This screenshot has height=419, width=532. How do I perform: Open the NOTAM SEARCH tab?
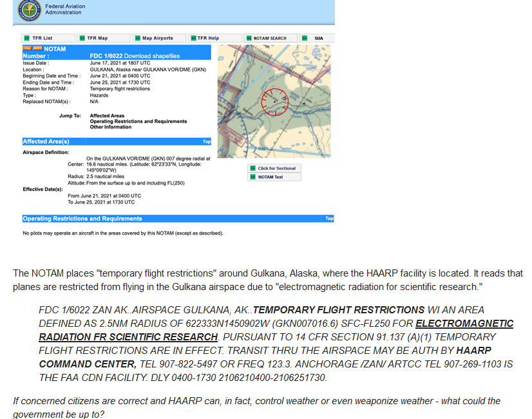click(271, 38)
